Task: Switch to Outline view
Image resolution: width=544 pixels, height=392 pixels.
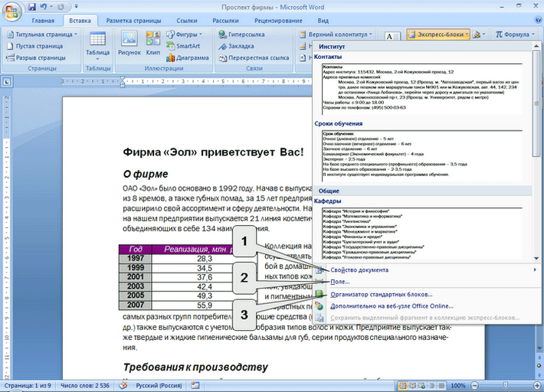Action: (431, 385)
